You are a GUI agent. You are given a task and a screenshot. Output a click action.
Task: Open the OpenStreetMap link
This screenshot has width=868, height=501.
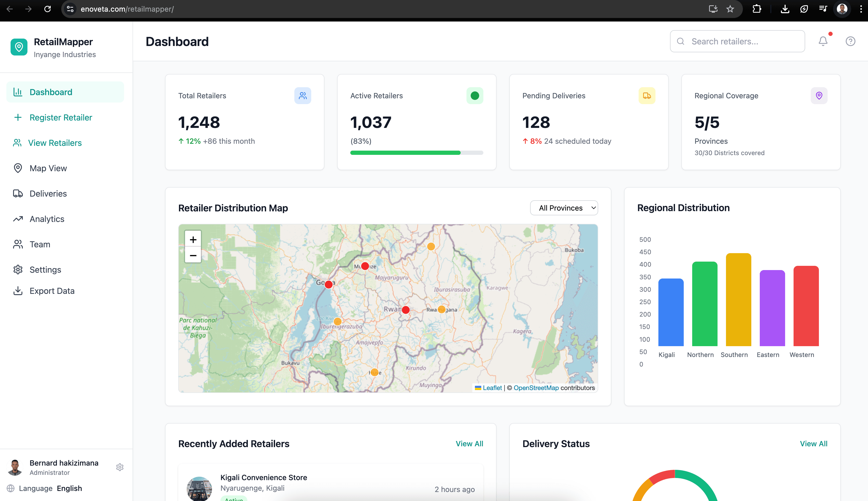[536, 388]
